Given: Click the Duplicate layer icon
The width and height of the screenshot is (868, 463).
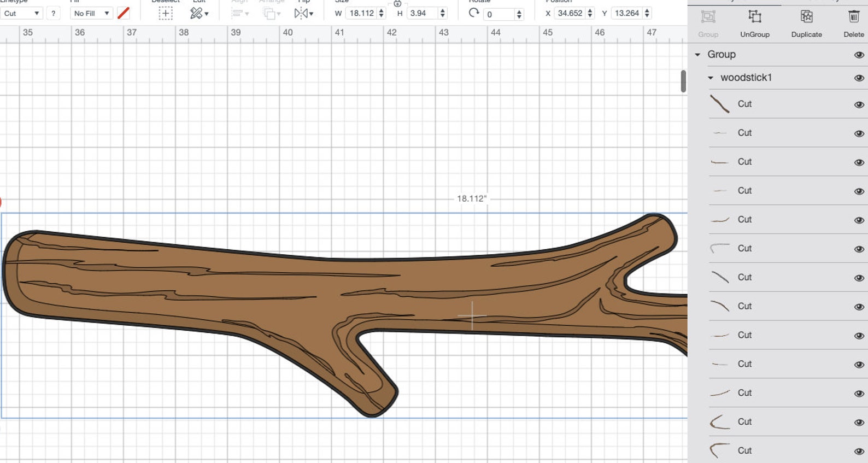Looking at the screenshot, I should click(806, 16).
